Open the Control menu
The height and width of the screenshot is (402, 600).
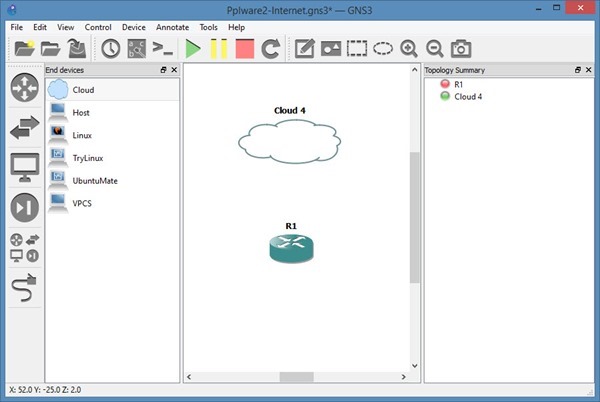click(98, 27)
